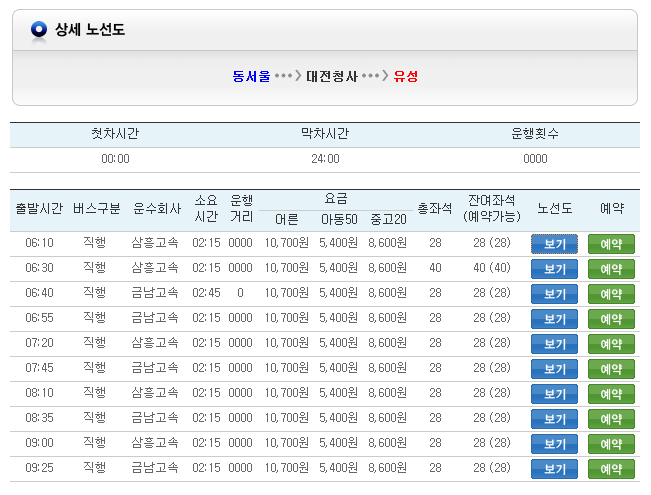Click the 아동50 fare subheader

[x=339, y=219]
